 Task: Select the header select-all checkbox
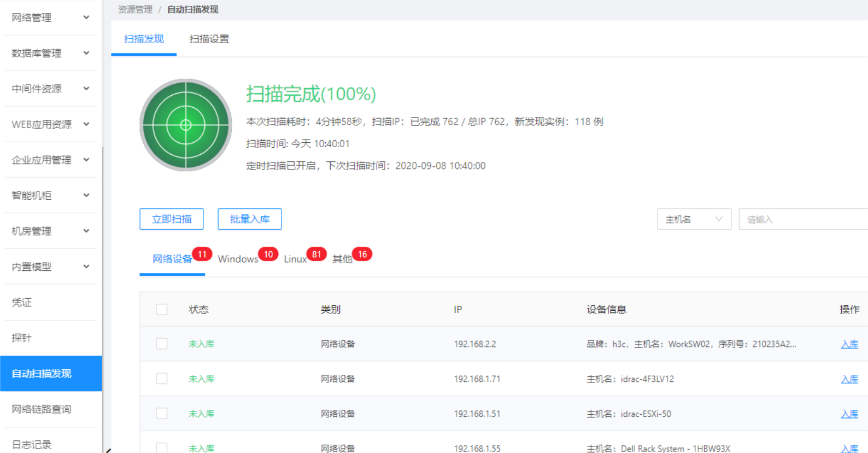pyautogui.click(x=162, y=310)
